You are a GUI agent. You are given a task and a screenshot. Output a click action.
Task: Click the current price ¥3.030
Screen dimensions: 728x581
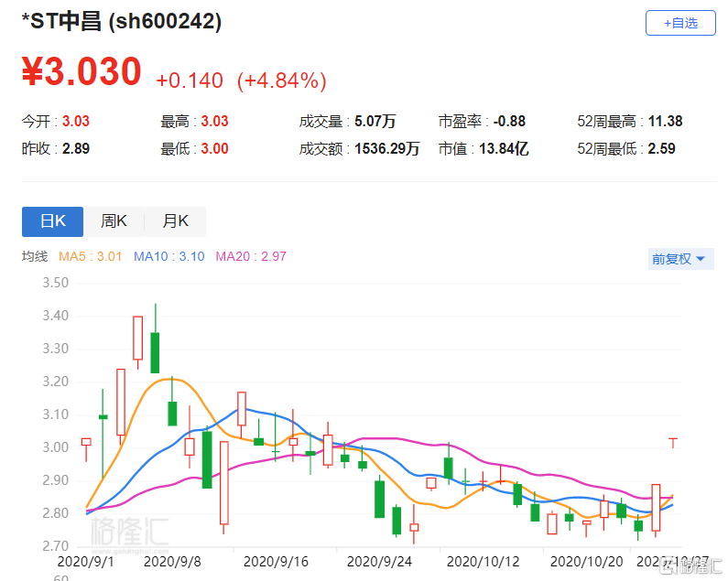coord(81,71)
